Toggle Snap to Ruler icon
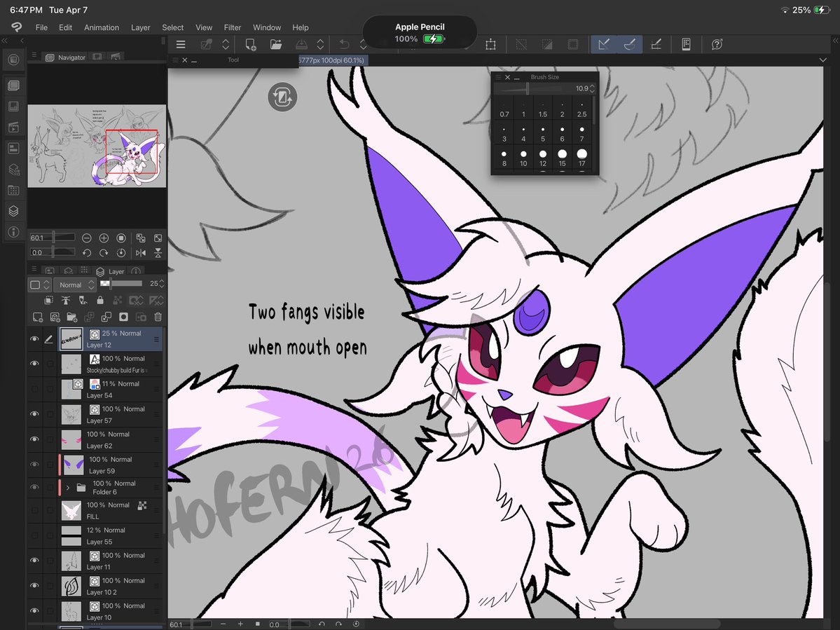 pyautogui.click(x=604, y=44)
